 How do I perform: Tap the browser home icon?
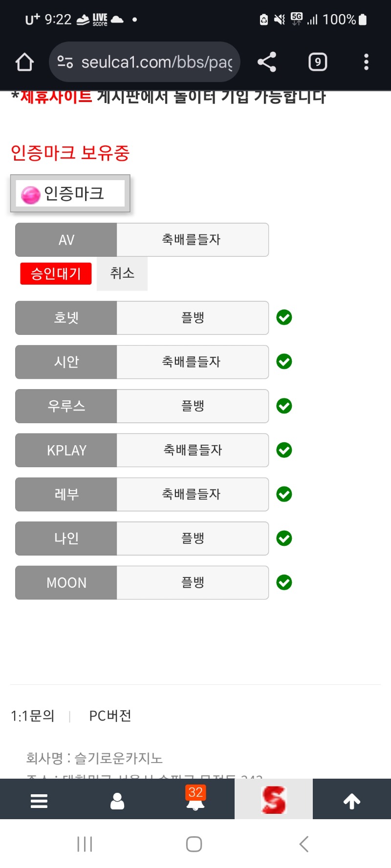pyautogui.click(x=24, y=62)
